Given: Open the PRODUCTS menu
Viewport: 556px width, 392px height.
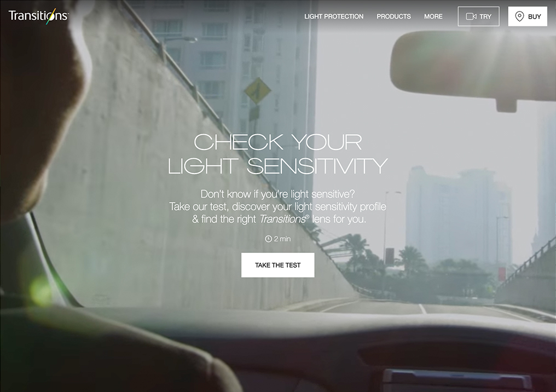Looking at the screenshot, I should 393,16.
